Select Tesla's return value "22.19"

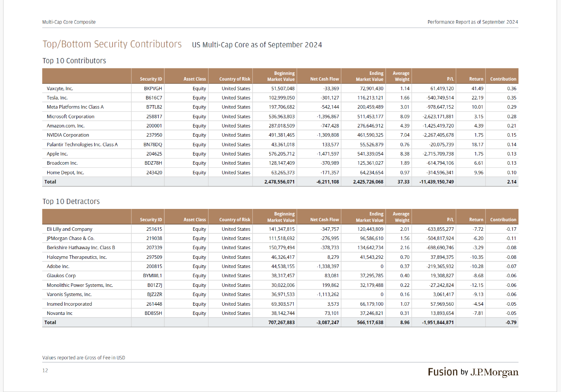tap(477, 98)
